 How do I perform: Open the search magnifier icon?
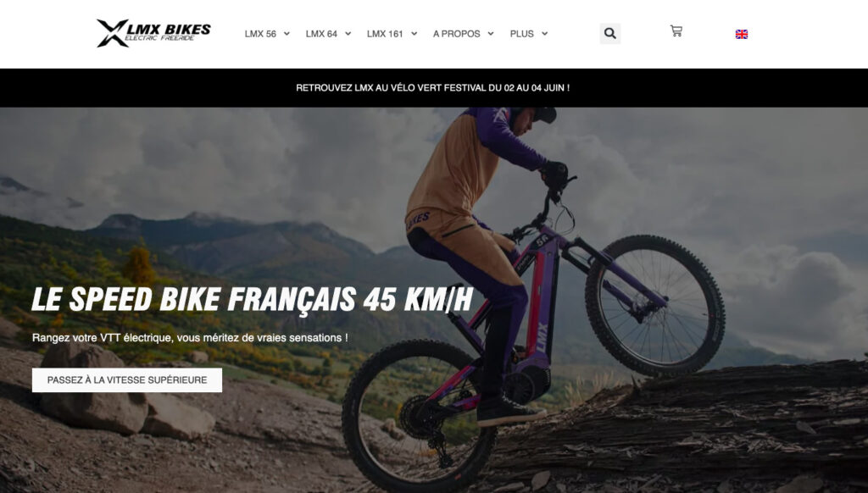coord(610,34)
